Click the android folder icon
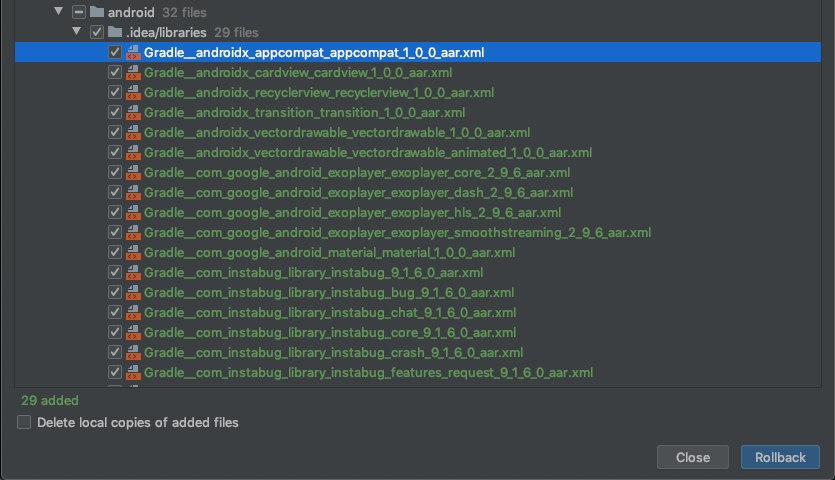This screenshot has height=480, width=835. [96, 13]
